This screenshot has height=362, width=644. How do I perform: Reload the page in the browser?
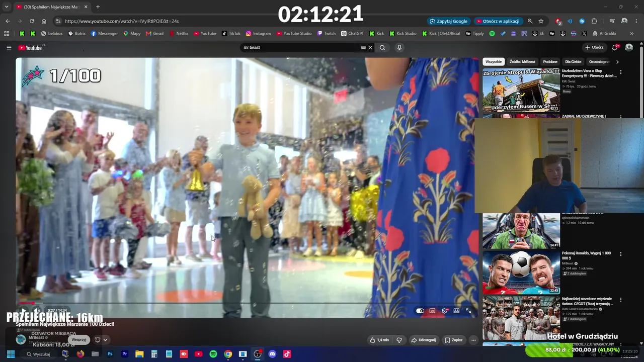pyautogui.click(x=32, y=21)
